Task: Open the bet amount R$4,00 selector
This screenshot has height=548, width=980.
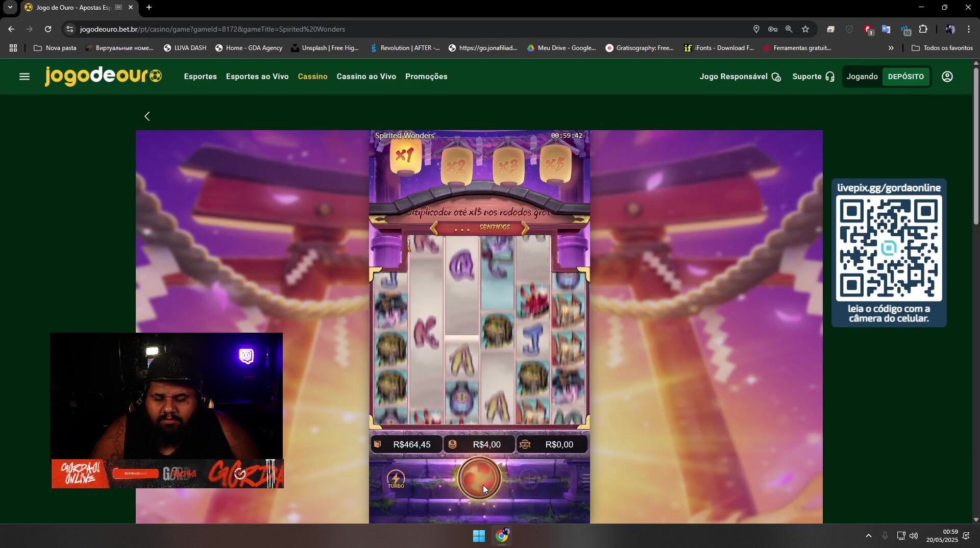Action: pyautogui.click(x=479, y=444)
